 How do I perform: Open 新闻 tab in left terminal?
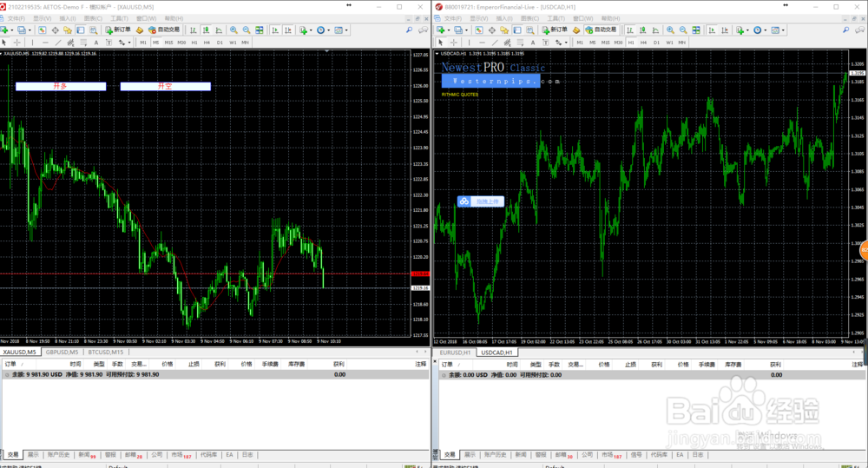[x=87, y=455]
